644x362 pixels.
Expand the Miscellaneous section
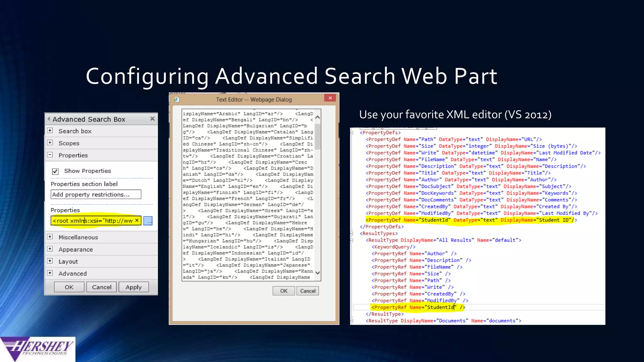click(x=50, y=237)
